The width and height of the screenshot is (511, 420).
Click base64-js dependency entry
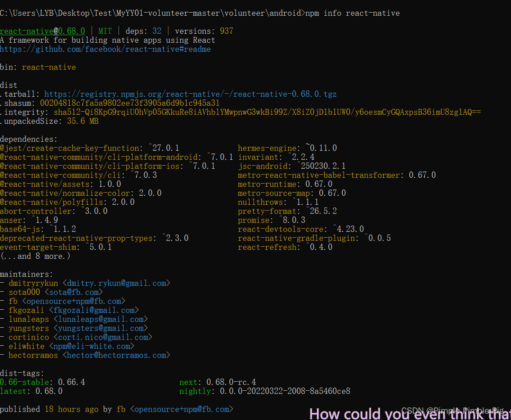(38, 229)
